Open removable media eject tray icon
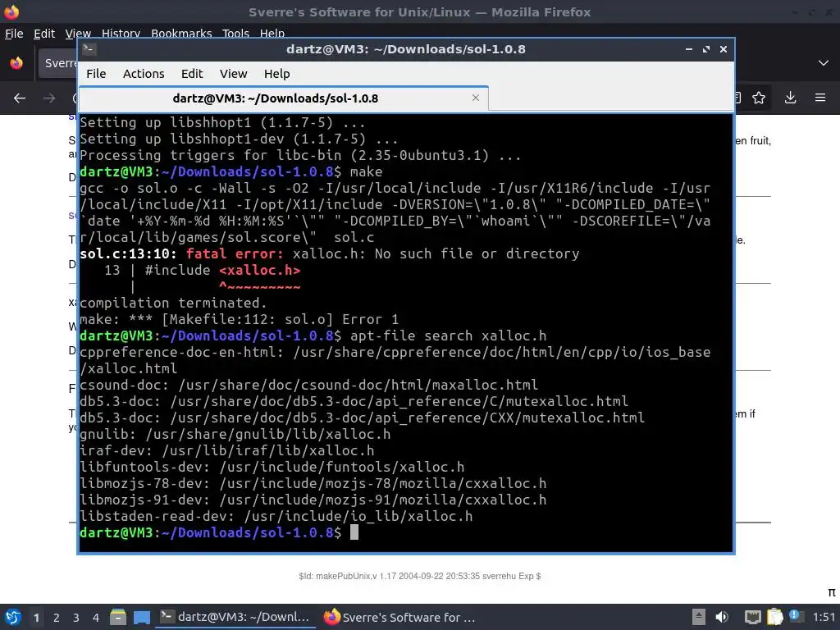This screenshot has height=630, width=840. click(699, 617)
